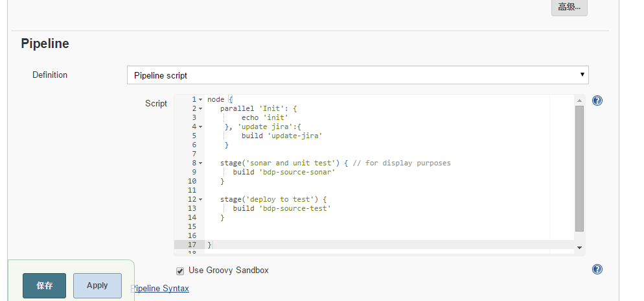
Task: Place cursor on the echo 'init' line
Action: coord(264,117)
